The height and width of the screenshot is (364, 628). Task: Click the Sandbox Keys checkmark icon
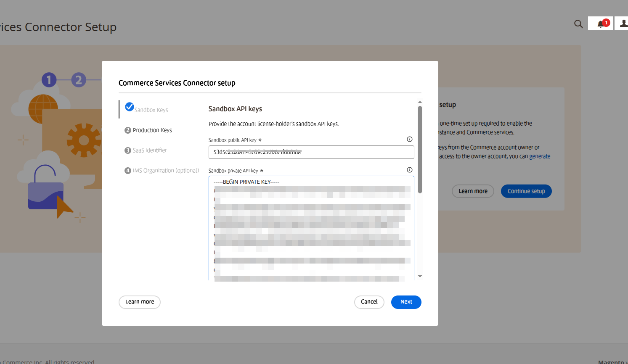(130, 107)
